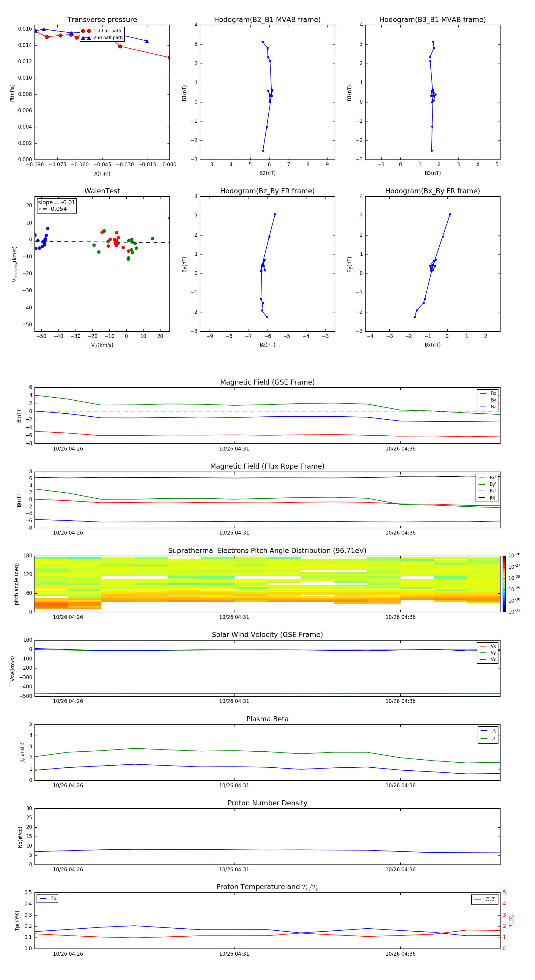535x980 pixels.
Task: Click the βp entry in the Plasma Beta legend
Action: pos(488,731)
